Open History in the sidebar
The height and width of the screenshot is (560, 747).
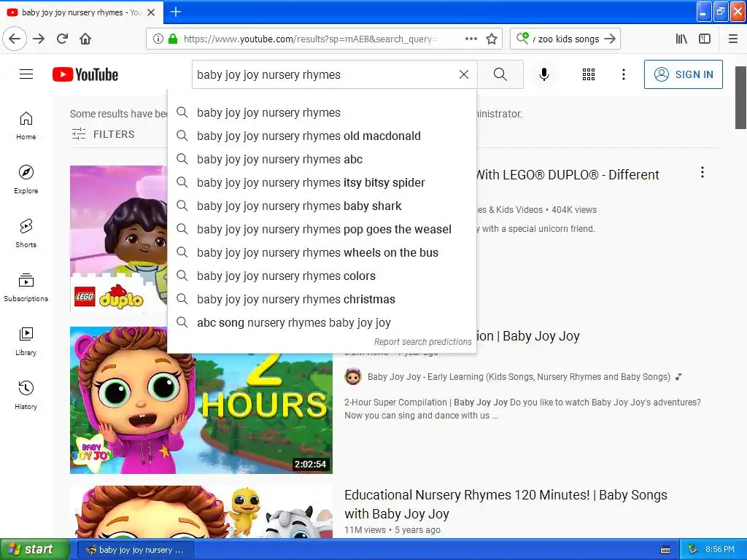click(26, 395)
